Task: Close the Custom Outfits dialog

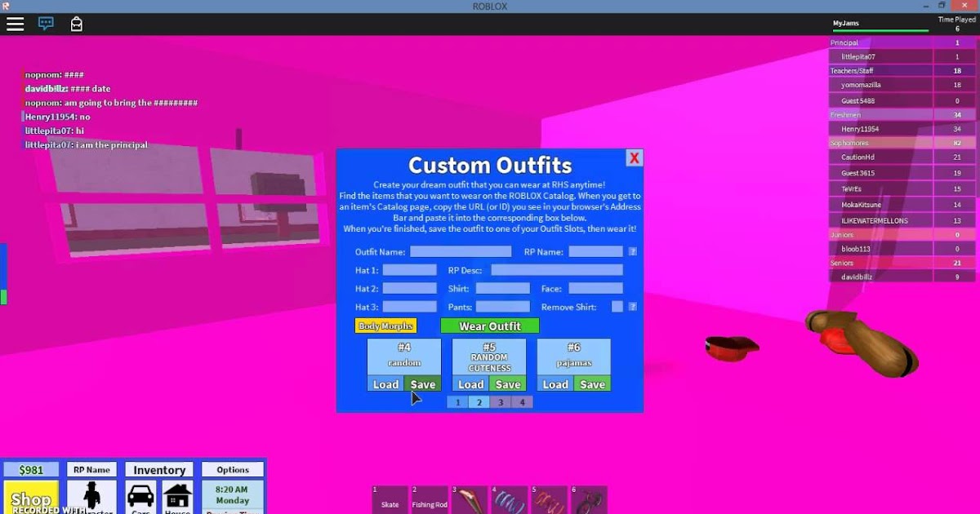Action: 635,157
